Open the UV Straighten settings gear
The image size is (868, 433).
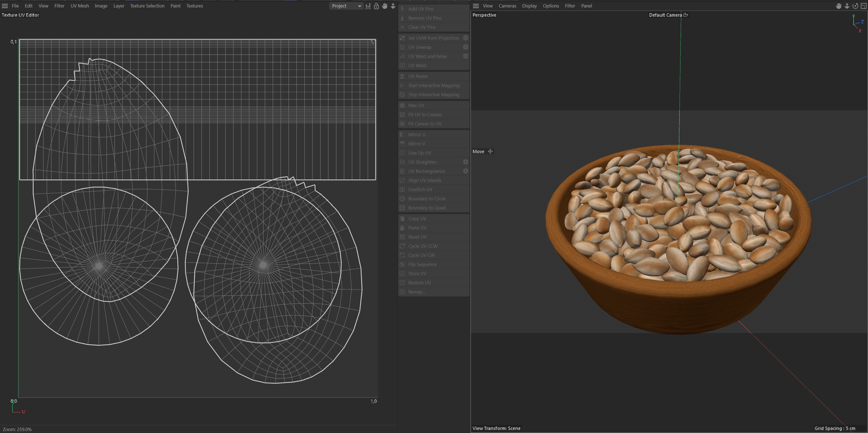pyautogui.click(x=465, y=162)
